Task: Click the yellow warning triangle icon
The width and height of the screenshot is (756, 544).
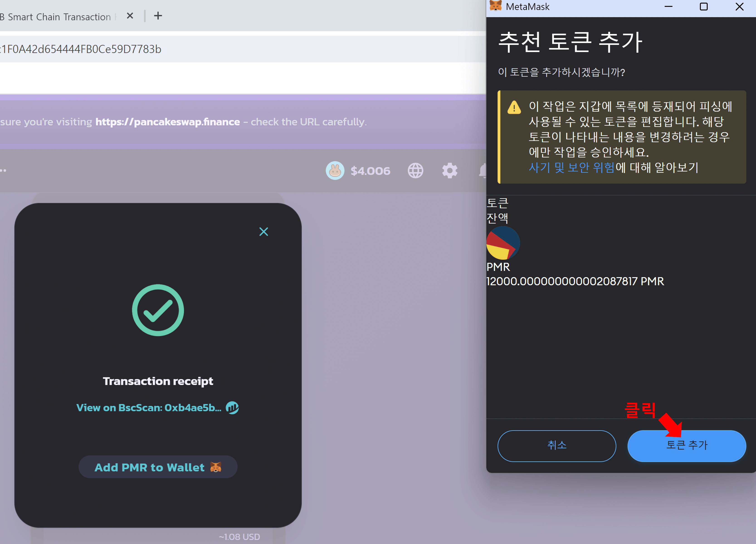Action: pyautogui.click(x=514, y=107)
